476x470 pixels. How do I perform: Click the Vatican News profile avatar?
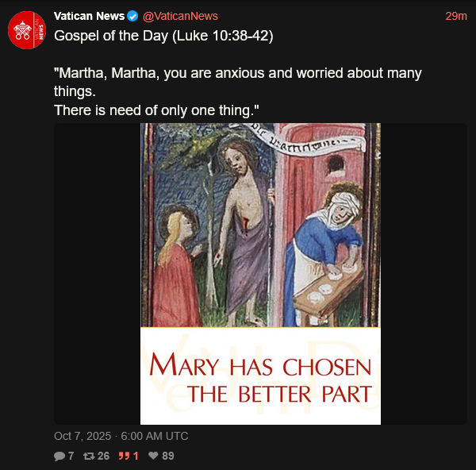coord(26,31)
